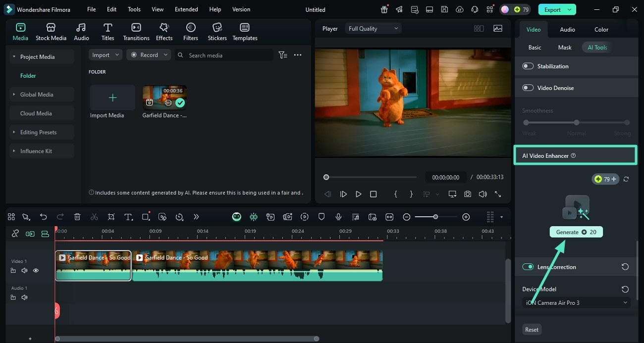Image resolution: width=644 pixels, height=343 pixels.
Task: Open the Import dropdown
Action: pyautogui.click(x=106, y=55)
